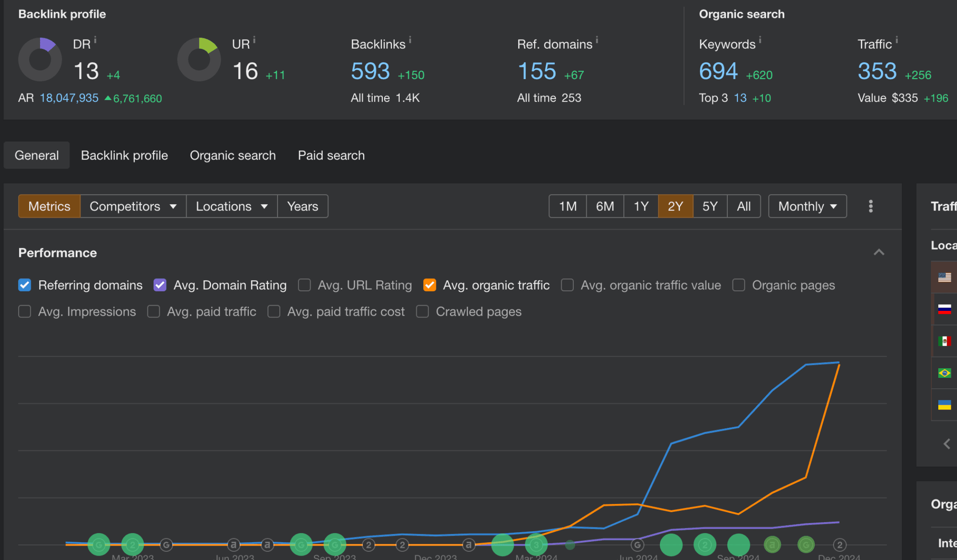
Task: Click the left arrow in locations panel
Action: [947, 444]
